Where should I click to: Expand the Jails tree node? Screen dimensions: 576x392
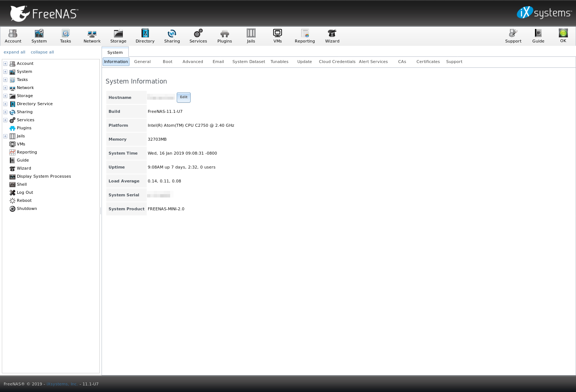coord(5,136)
